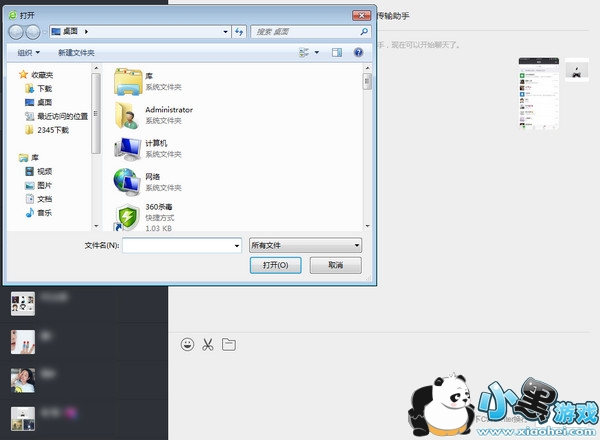Click the Administrator folder name text
Screen dimensions: 600x440
[x=169, y=110]
